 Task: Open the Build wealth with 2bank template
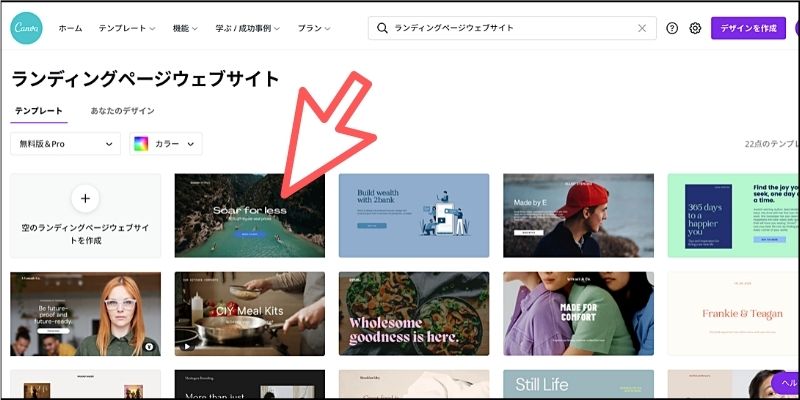pyautogui.click(x=414, y=215)
